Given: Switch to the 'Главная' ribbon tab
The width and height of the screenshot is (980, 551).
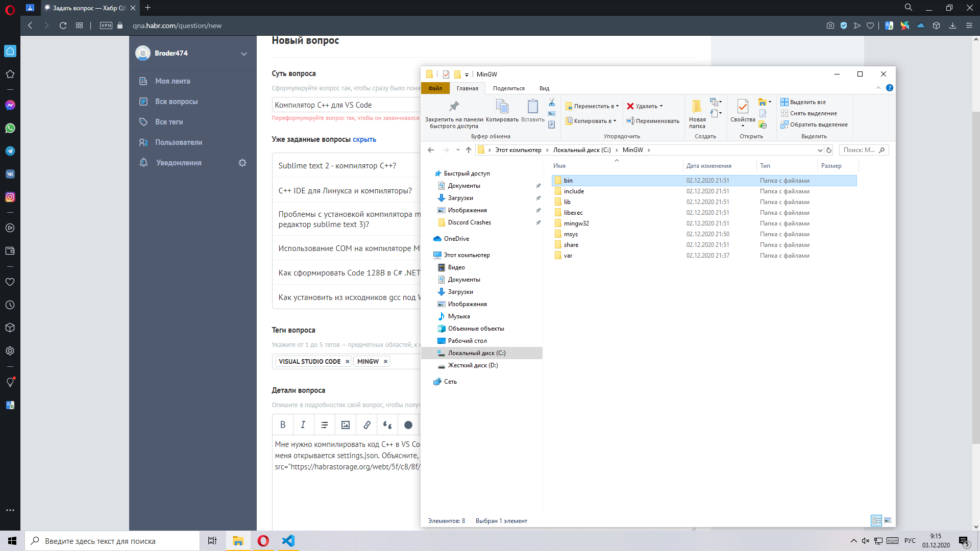Looking at the screenshot, I should click(x=468, y=88).
